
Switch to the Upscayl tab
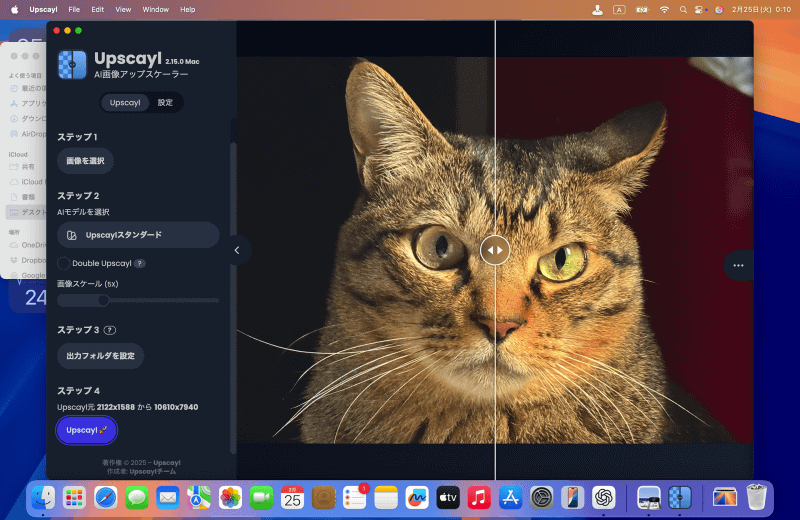coord(125,103)
